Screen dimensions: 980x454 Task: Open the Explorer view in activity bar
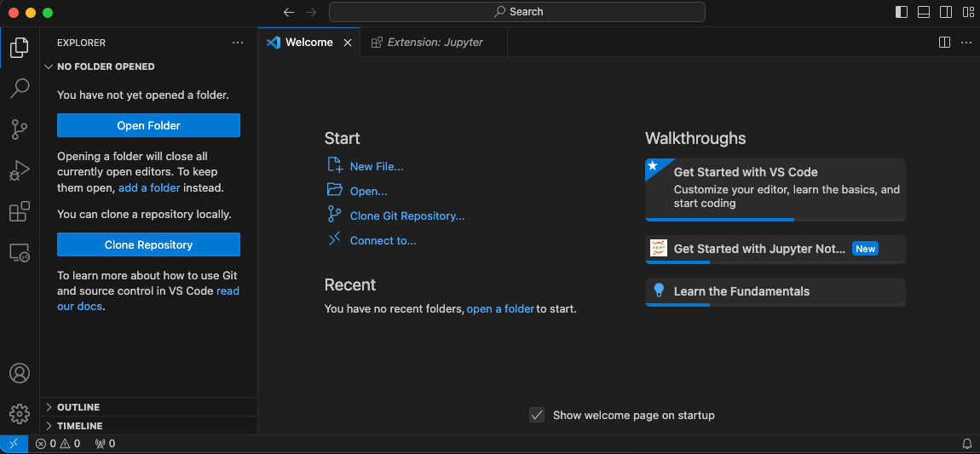[20, 48]
